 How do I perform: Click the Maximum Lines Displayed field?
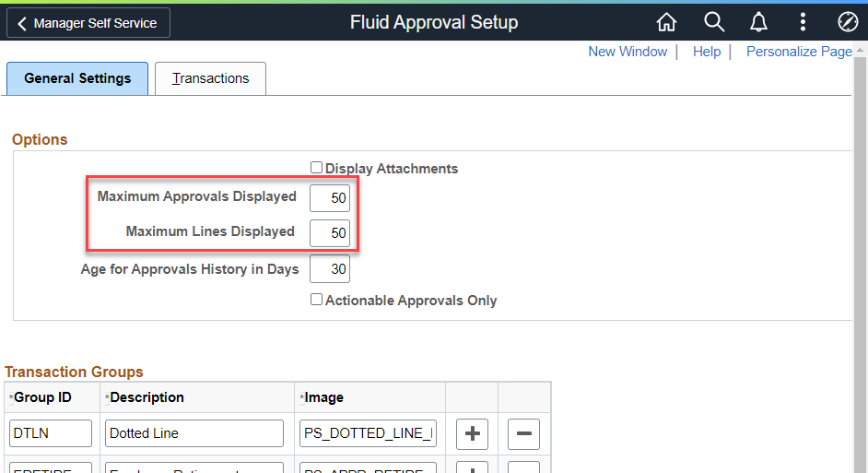(x=330, y=232)
